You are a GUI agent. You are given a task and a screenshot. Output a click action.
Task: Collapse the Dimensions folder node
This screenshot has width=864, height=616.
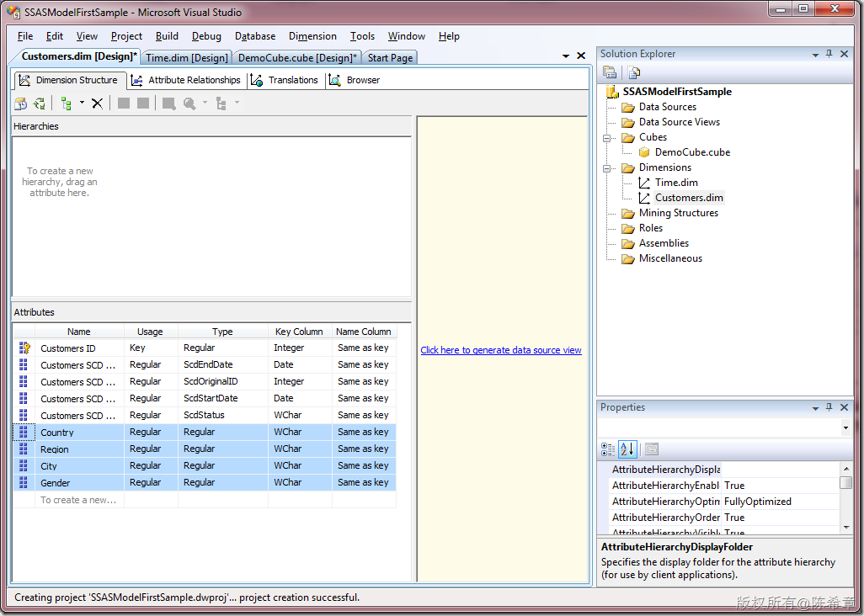(x=606, y=168)
